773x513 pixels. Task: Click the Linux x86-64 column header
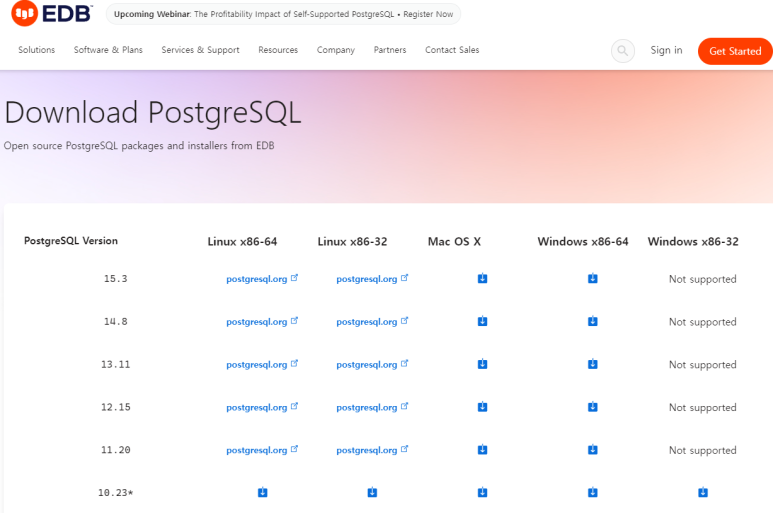[x=242, y=241]
